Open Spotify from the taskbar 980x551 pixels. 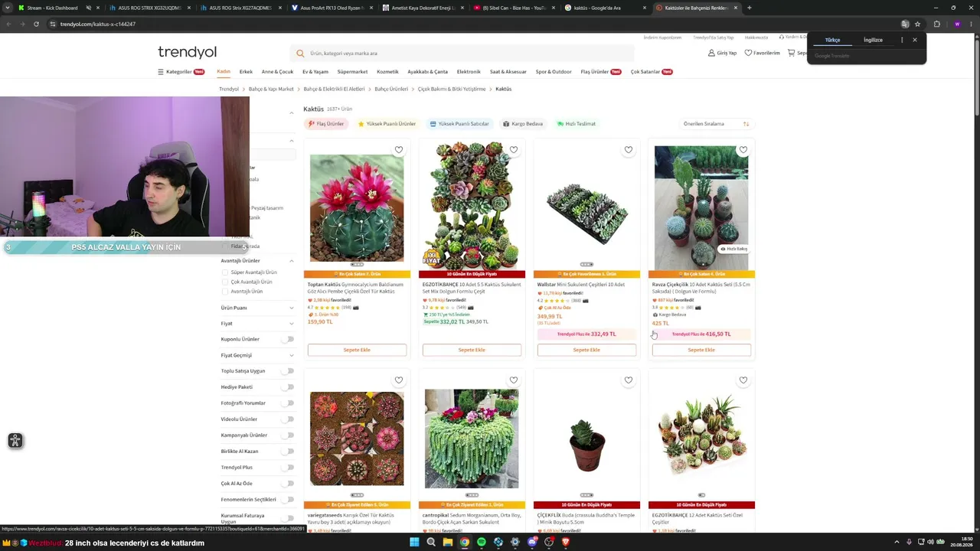[482, 543]
